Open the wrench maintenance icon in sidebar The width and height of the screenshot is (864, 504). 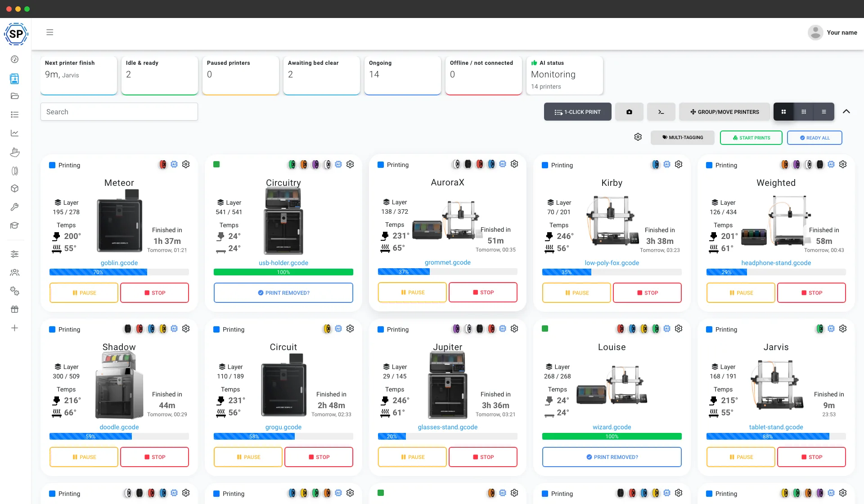(14, 207)
